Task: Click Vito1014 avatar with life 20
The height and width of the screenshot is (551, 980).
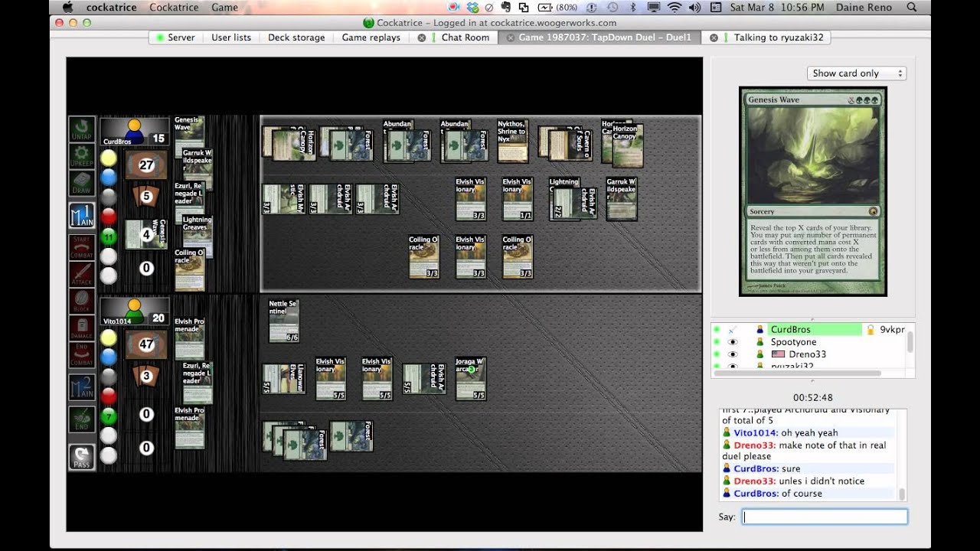Action: (134, 311)
